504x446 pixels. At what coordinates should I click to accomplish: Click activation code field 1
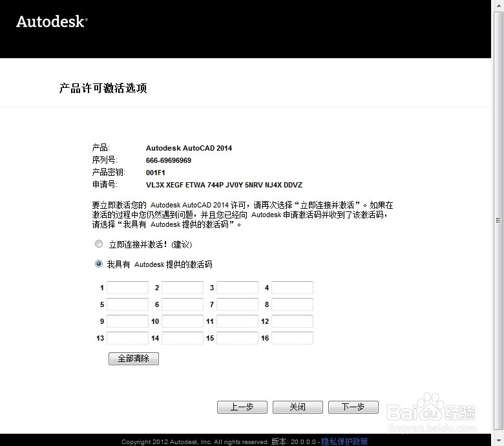[127, 288]
